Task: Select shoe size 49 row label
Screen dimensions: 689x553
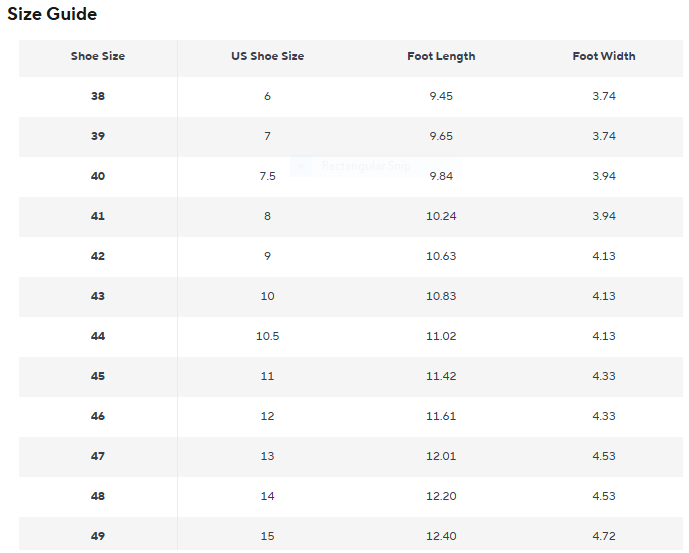Action: pyautogui.click(x=98, y=536)
